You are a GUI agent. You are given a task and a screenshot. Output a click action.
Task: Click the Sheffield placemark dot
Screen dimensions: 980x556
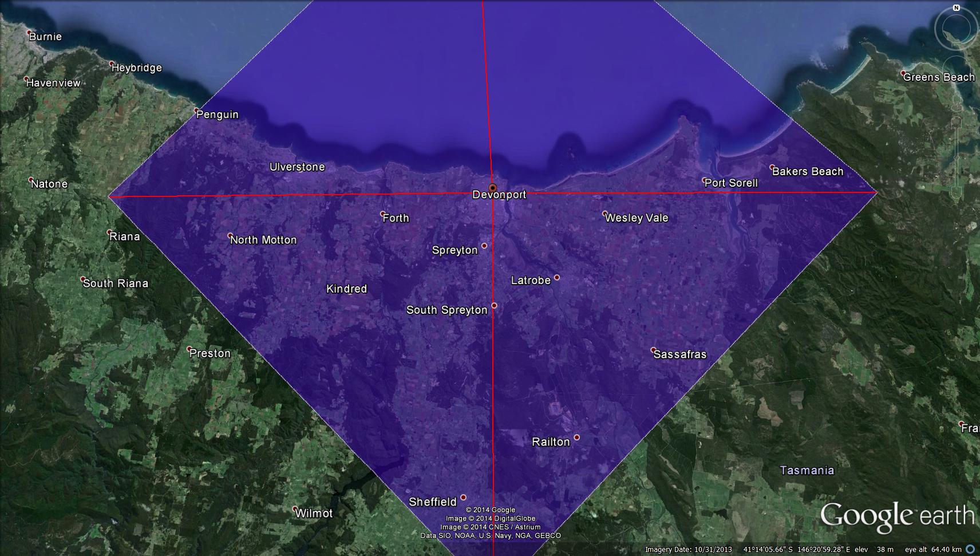(x=463, y=498)
